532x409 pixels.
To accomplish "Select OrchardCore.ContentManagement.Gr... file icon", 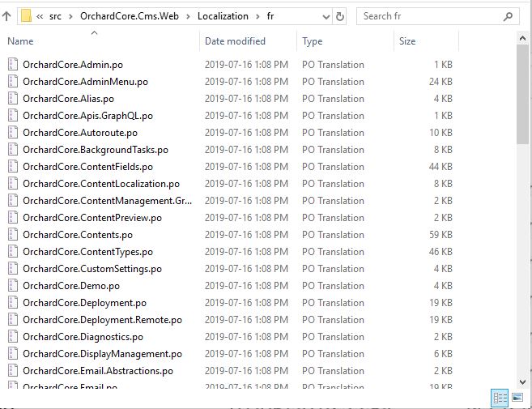I will pyautogui.click(x=13, y=200).
